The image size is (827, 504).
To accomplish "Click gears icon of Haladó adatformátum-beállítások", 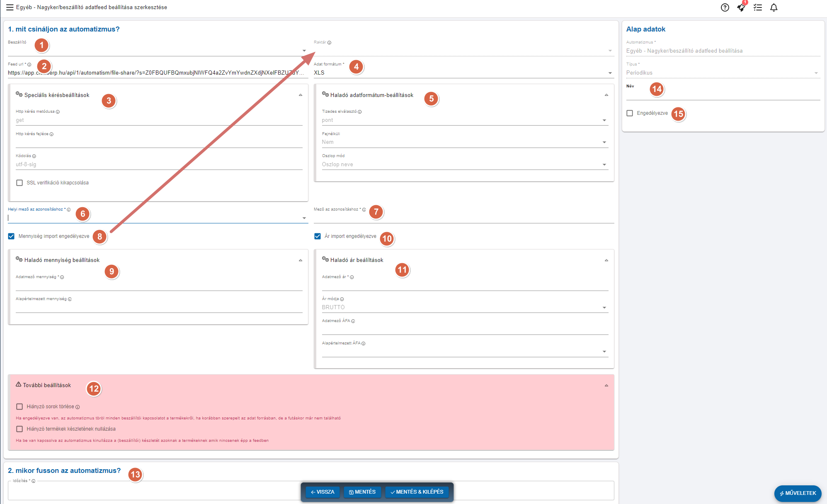I will pos(325,94).
